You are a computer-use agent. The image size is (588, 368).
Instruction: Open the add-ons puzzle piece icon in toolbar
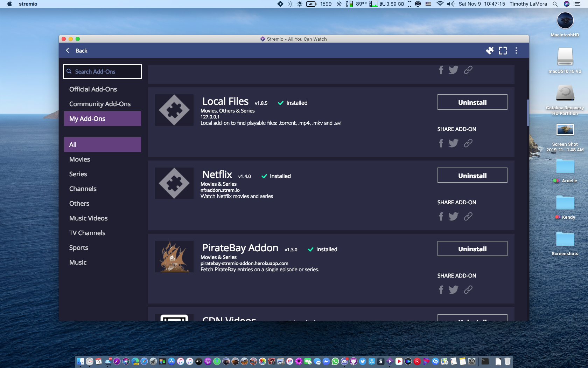(490, 50)
